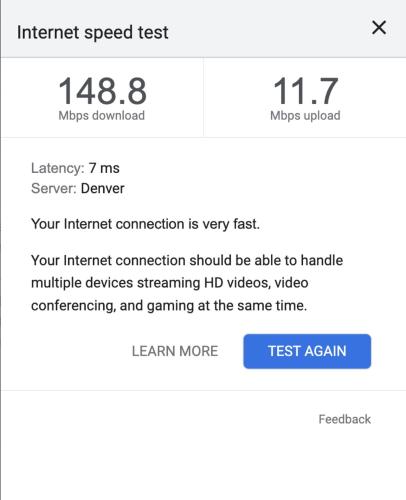Screen dimensions: 406x500
Task: Click the words 'HD videos' in the description
Action: (236, 283)
